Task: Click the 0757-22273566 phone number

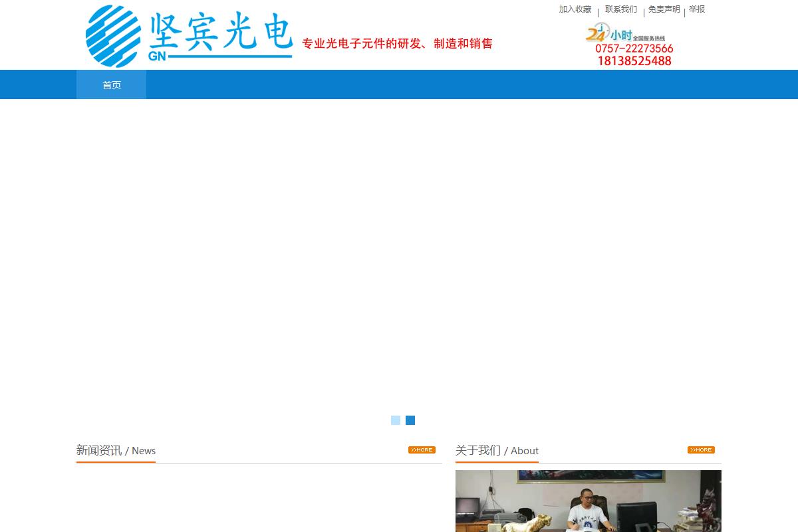Action: [634, 49]
